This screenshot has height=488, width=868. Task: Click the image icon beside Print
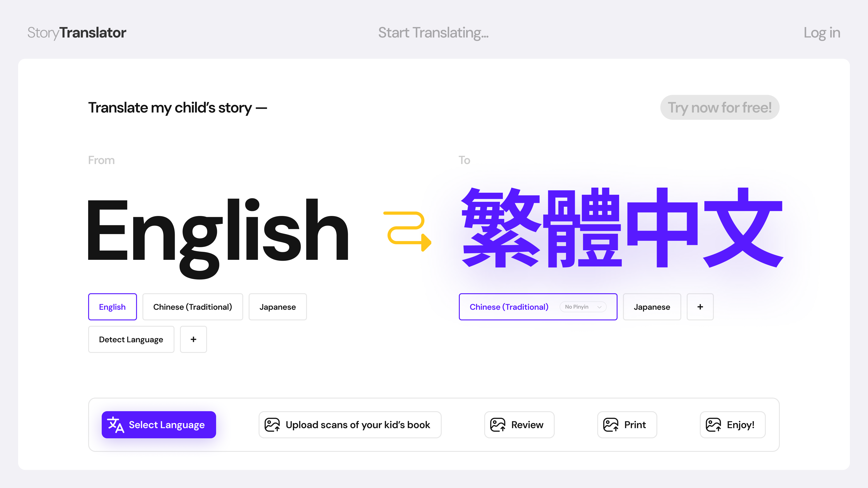pos(611,425)
